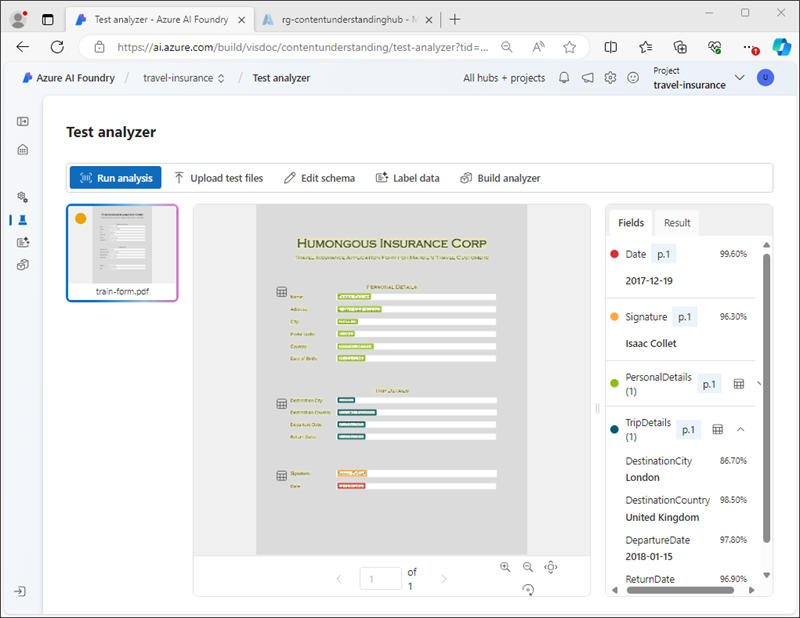This screenshot has width=800, height=618.
Task: Click the Fields panel horizontal scrollbar
Action: coord(680,590)
